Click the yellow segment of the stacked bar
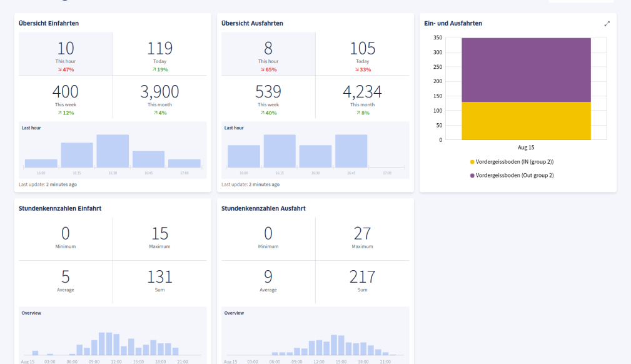Viewport: 631px width, 364px height. click(x=526, y=121)
